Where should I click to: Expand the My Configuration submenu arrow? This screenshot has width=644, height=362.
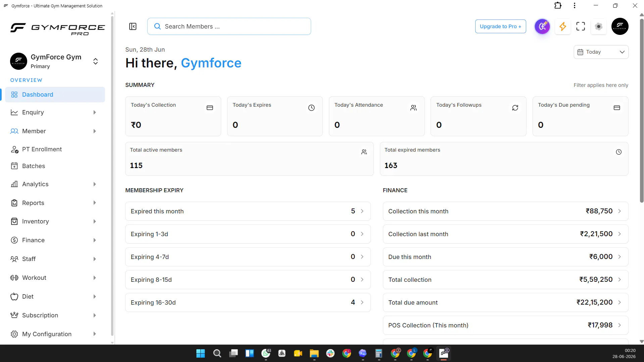tap(95, 334)
